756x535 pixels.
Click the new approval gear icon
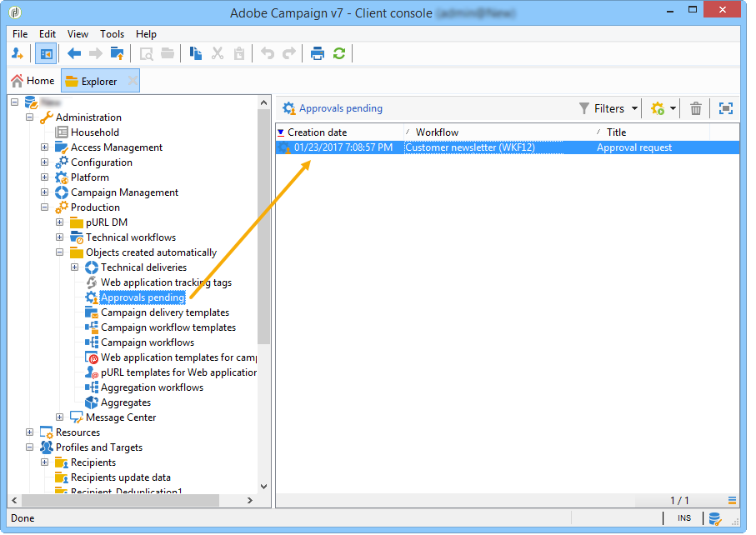tap(658, 108)
